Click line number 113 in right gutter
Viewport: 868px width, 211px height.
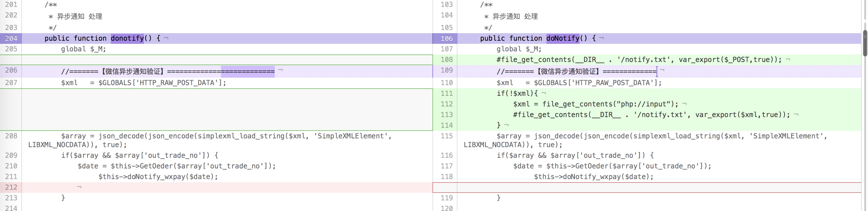click(x=446, y=115)
